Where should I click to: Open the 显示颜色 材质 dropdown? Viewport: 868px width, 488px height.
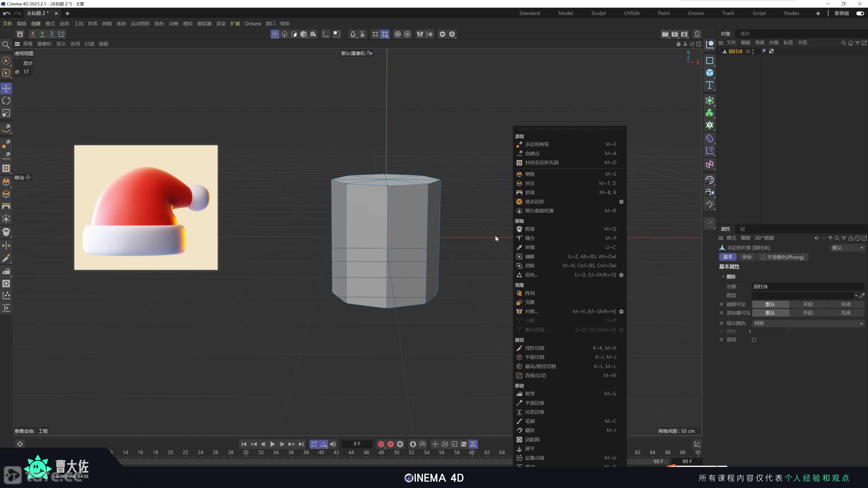point(808,323)
